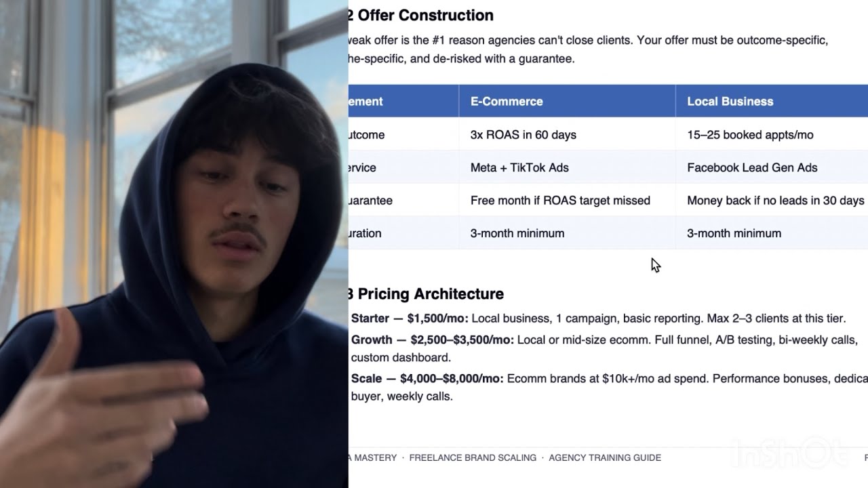Click the "3x ROAS in 60 days" cell
Image resolution: width=868 pixels, height=488 pixels.
[x=523, y=135]
